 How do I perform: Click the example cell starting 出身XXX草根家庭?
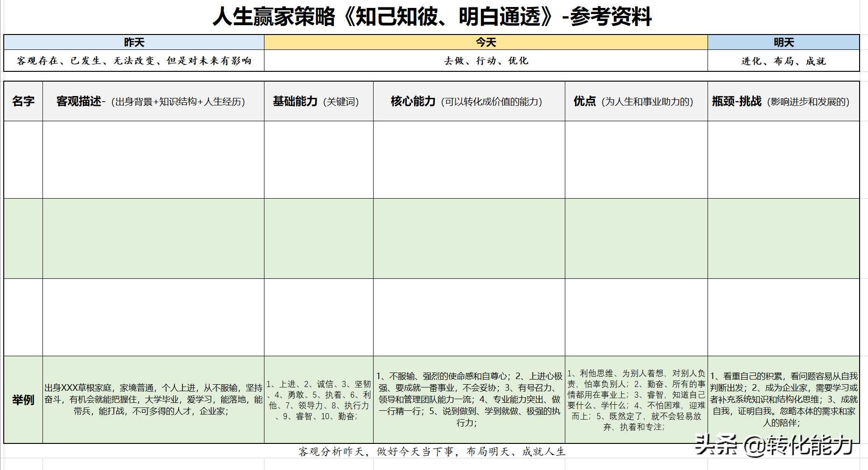click(x=153, y=400)
